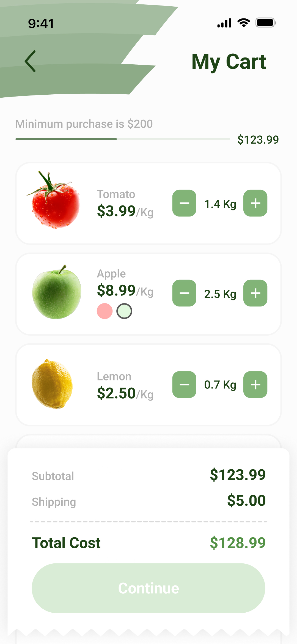This screenshot has width=297, height=644.
Task: Increase Apple quantity with plus button
Action: pos(255,293)
